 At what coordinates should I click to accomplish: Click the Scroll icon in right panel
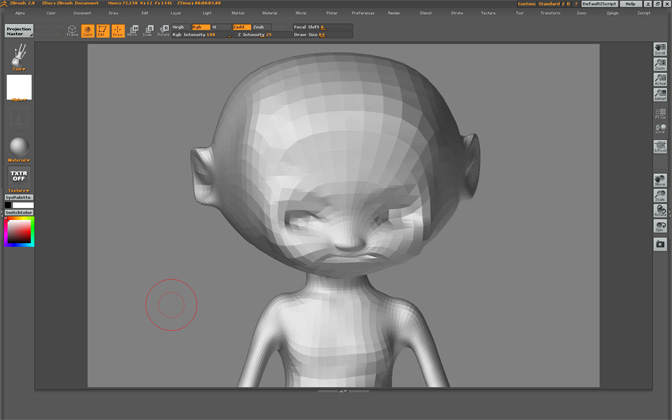click(660, 49)
